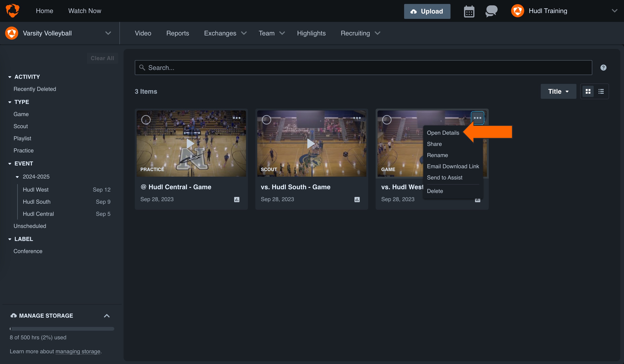The width and height of the screenshot is (624, 364).
Task: Open the stats icon on @ Hudl Central - Game
Action: tap(236, 199)
